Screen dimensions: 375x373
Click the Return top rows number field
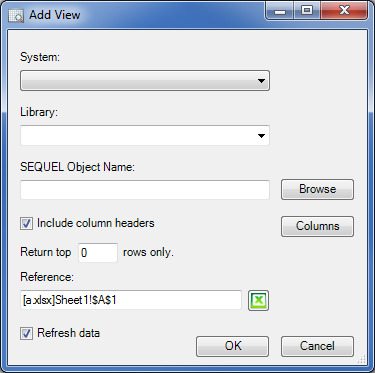click(98, 253)
